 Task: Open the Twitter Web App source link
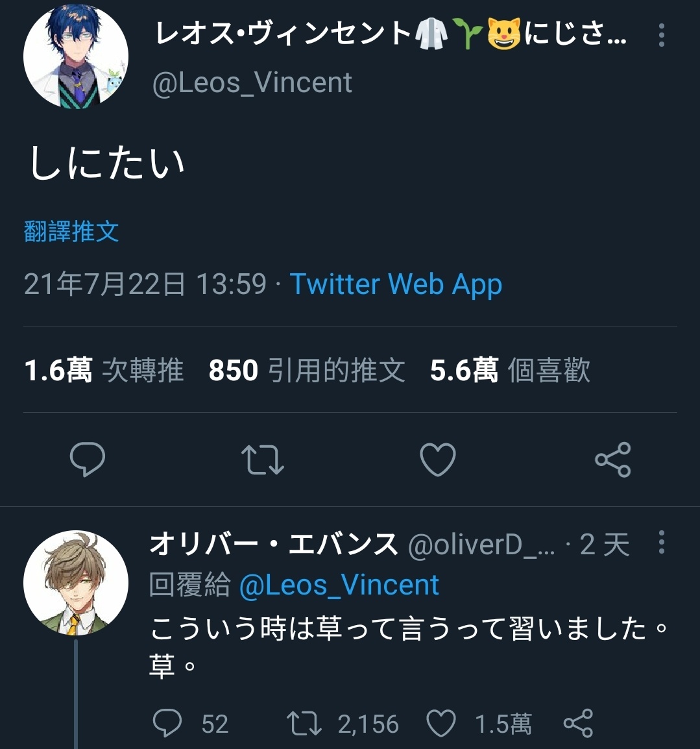pyautogui.click(x=396, y=285)
